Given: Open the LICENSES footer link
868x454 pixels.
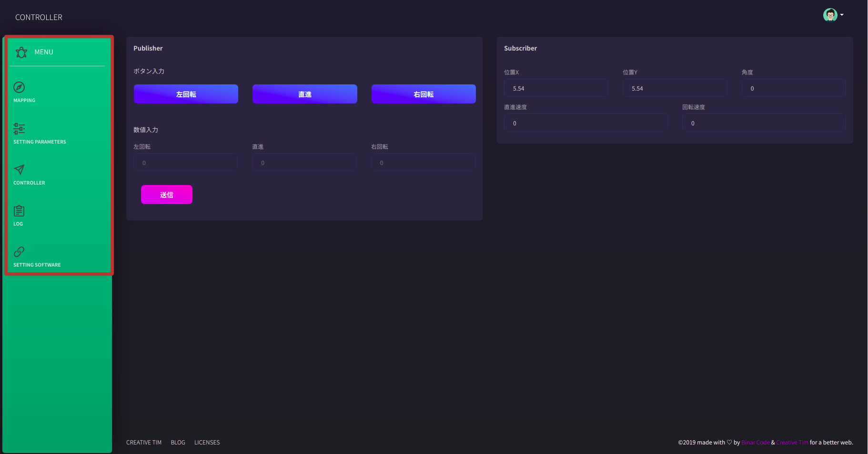Looking at the screenshot, I should (x=207, y=443).
